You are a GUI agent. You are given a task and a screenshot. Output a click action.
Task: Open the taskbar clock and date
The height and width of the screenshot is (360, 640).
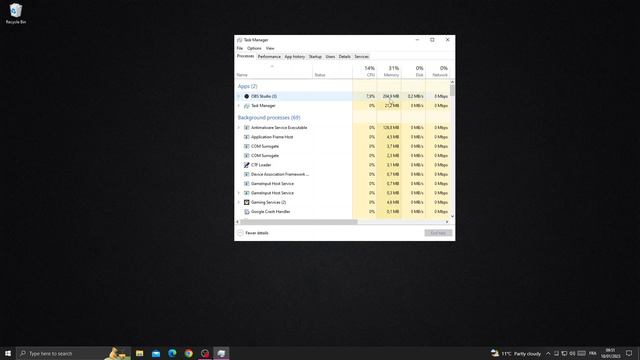pos(611,353)
